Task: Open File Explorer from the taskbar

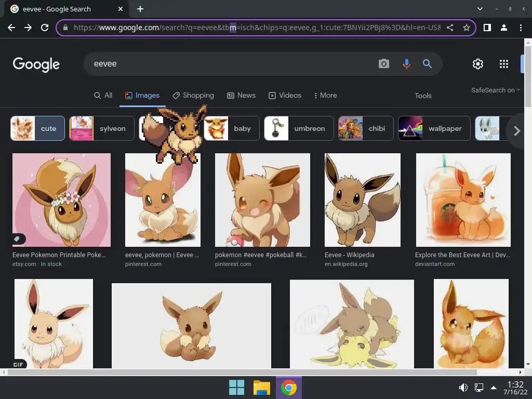Action: [262, 388]
